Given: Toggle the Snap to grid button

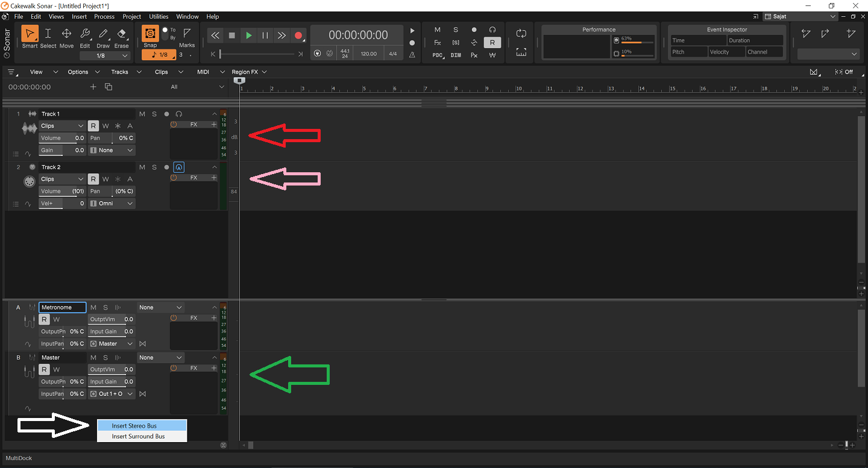Looking at the screenshot, I should pyautogui.click(x=150, y=34).
